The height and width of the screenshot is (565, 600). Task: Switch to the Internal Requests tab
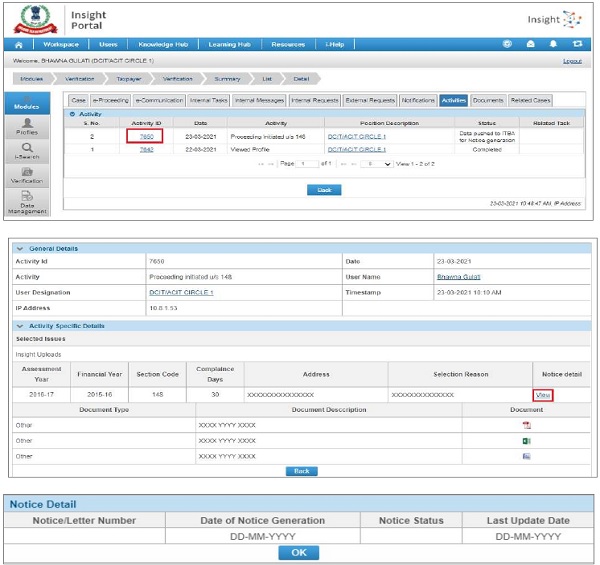[x=315, y=100]
